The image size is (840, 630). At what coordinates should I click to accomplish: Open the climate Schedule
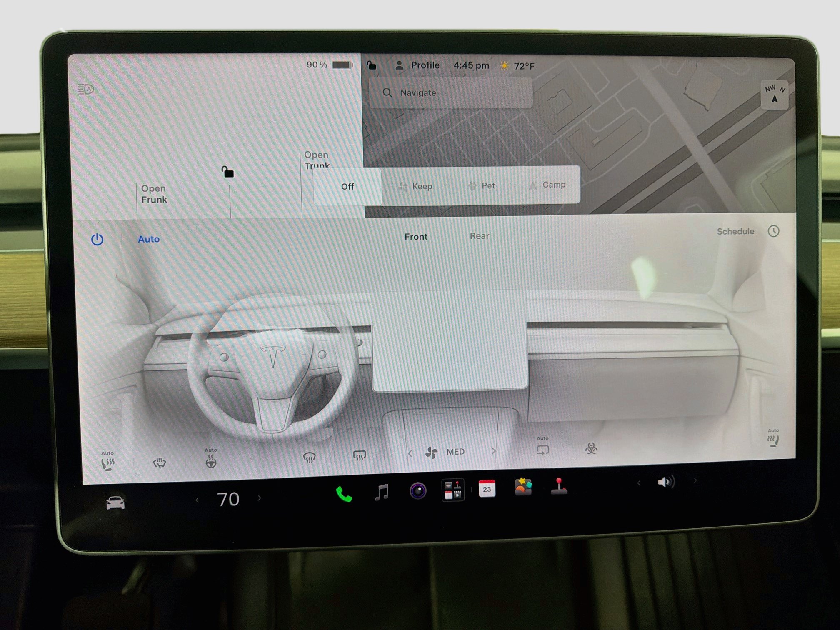point(748,231)
